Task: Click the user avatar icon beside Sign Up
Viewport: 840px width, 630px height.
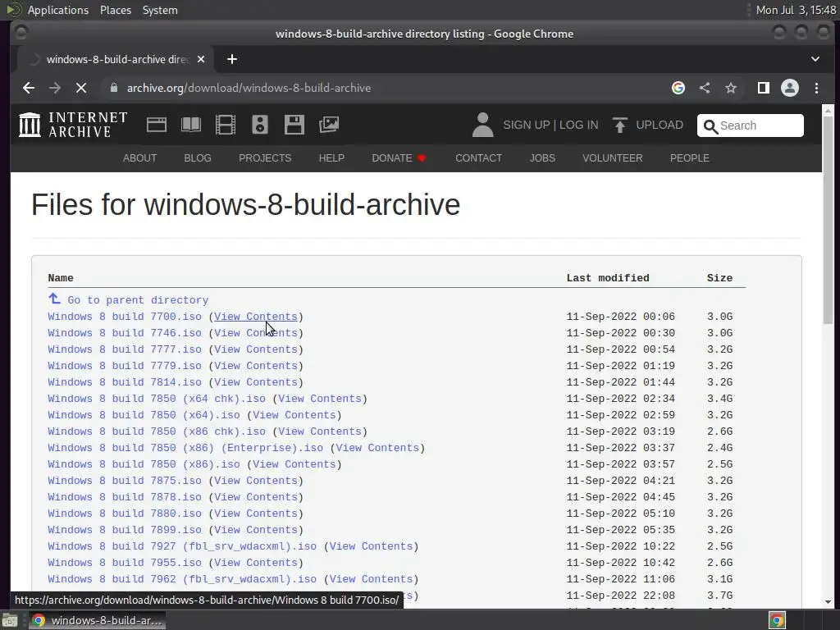Action: pos(482,125)
